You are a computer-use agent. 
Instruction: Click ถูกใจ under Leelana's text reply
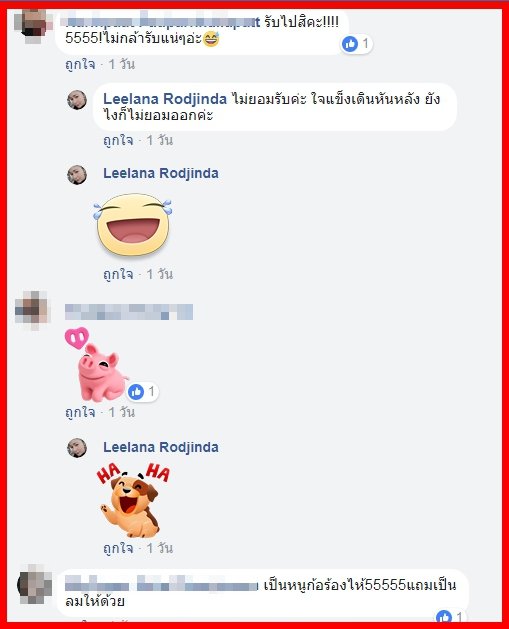(118, 140)
